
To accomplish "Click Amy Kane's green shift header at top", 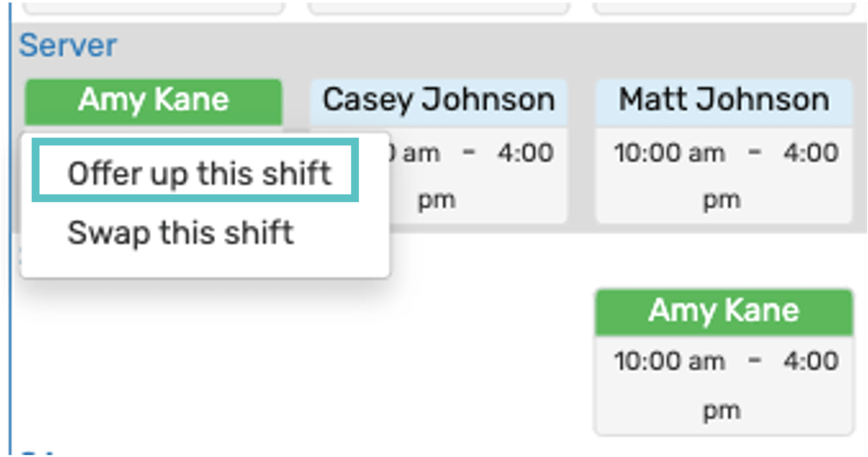I will coord(153,101).
